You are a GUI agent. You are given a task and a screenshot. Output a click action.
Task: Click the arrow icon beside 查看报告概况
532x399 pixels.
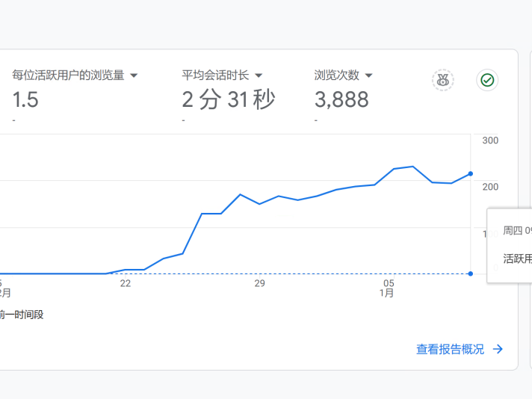coord(498,349)
